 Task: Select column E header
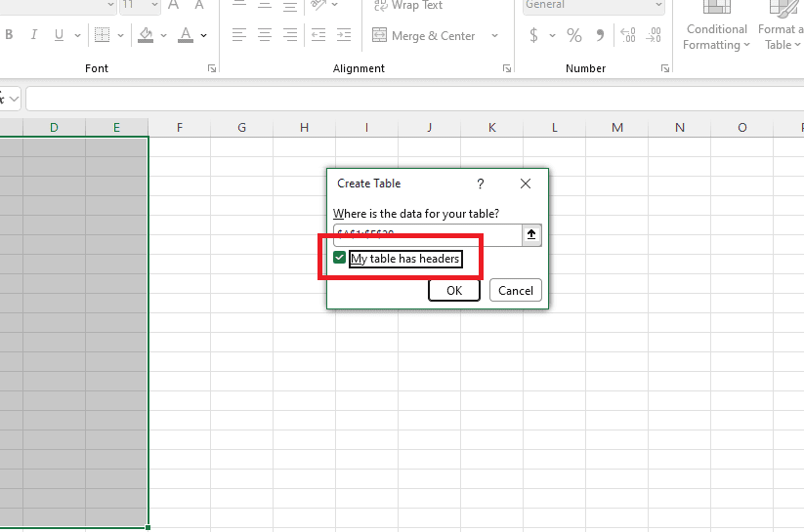(116, 128)
